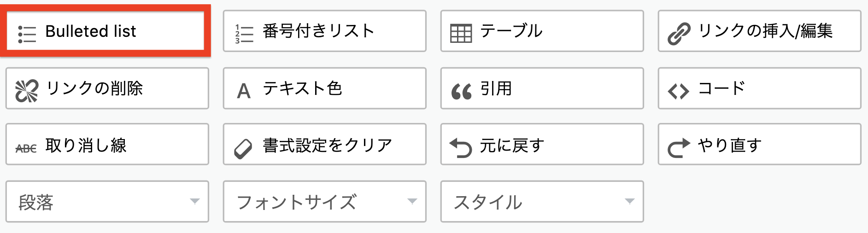Click the undo arrow icon for 元に戻す

tap(461, 148)
